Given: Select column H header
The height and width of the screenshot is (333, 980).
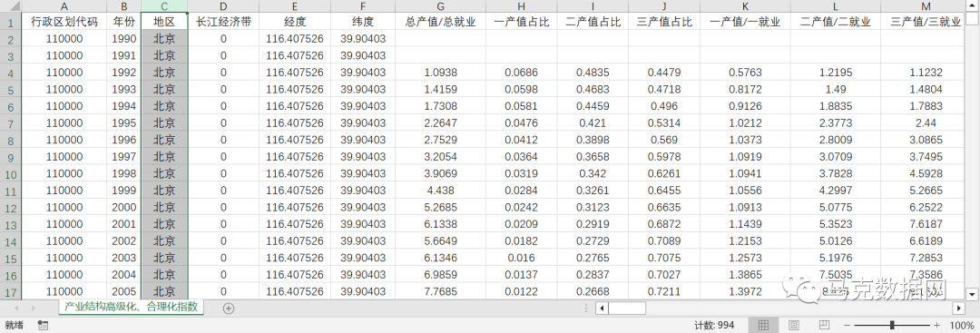Looking at the screenshot, I should click(522, 6).
